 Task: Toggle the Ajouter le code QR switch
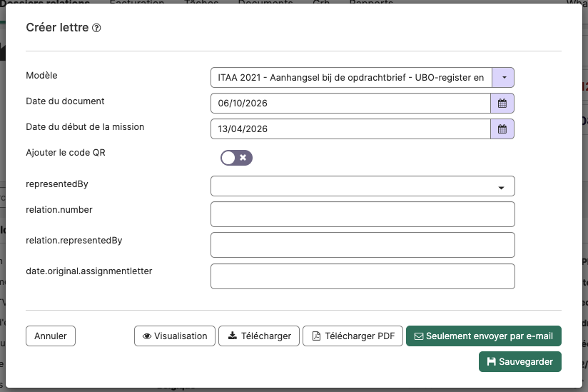(x=236, y=158)
